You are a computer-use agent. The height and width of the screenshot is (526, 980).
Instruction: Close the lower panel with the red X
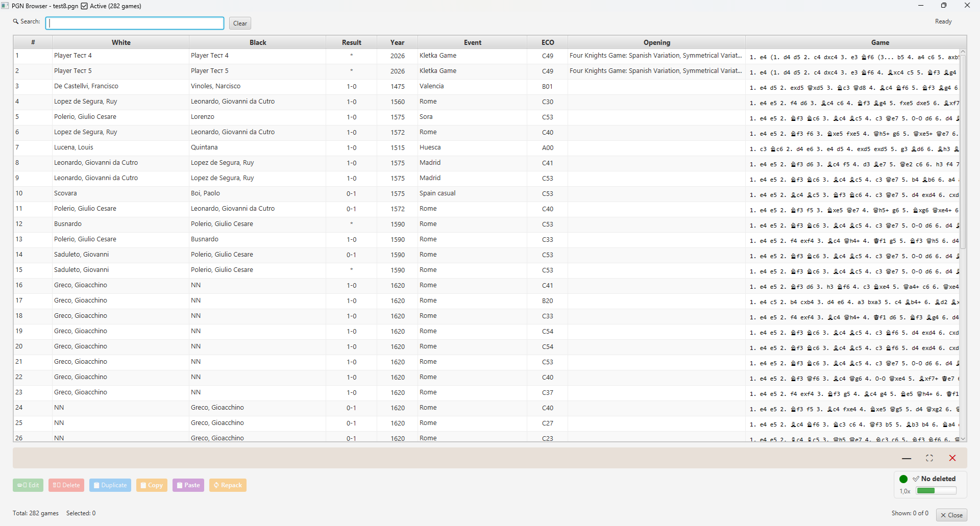tap(952, 458)
